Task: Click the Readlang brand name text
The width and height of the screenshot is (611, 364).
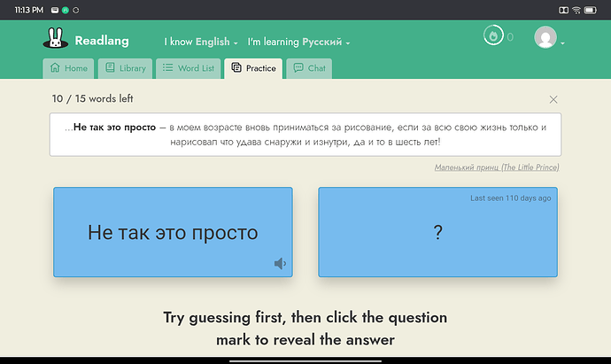Action: (x=102, y=41)
